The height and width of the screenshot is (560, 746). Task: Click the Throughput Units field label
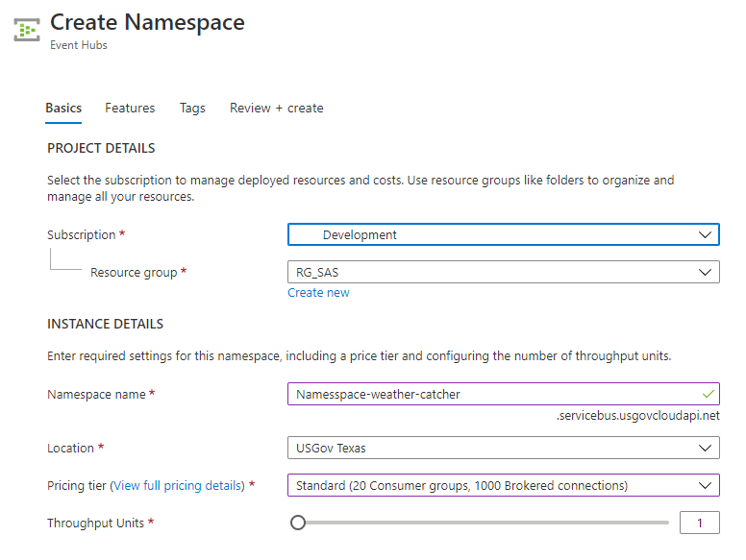(95, 523)
